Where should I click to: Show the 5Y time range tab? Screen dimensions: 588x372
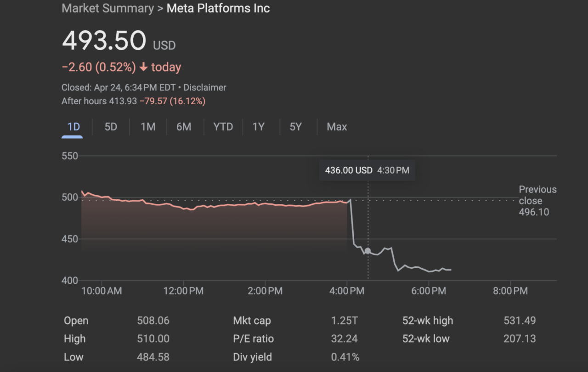(296, 127)
